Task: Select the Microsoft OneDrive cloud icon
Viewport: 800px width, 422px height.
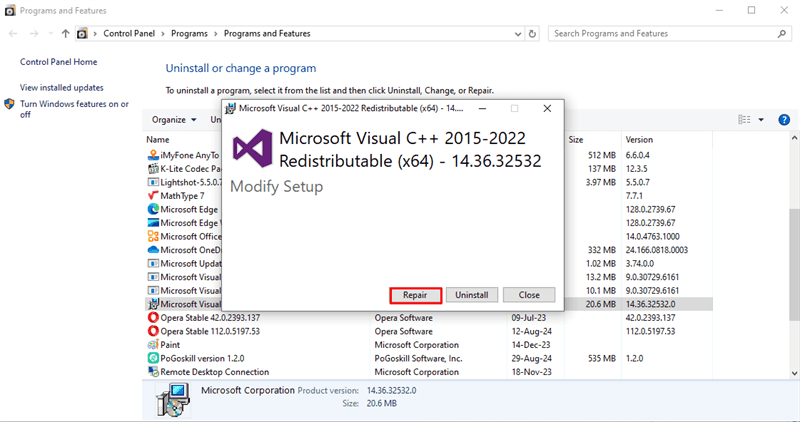Action: (x=153, y=250)
